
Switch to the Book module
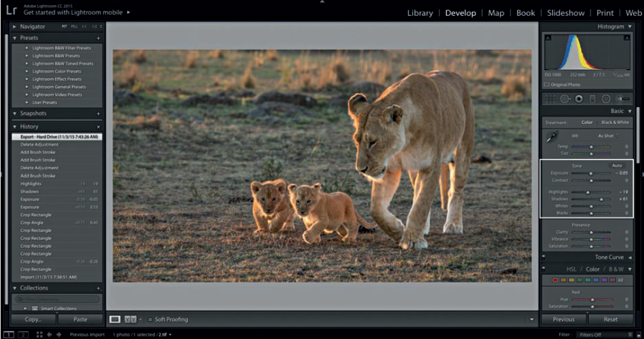coord(525,13)
